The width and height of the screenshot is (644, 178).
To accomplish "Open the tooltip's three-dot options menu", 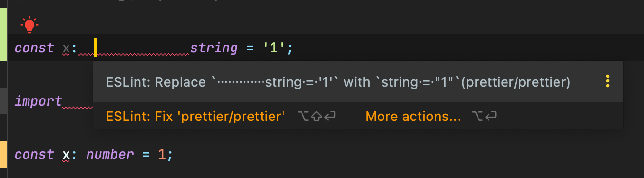I will [607, 82].
